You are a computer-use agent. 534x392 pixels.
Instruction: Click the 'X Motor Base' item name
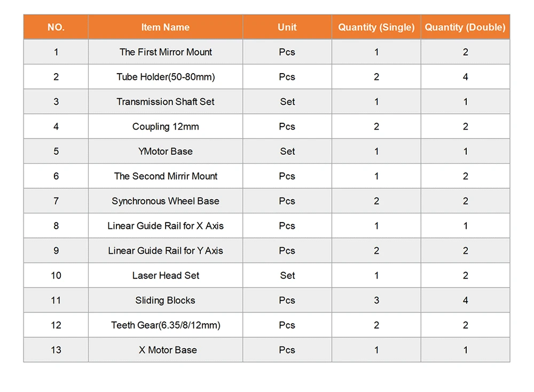[168, 350]
